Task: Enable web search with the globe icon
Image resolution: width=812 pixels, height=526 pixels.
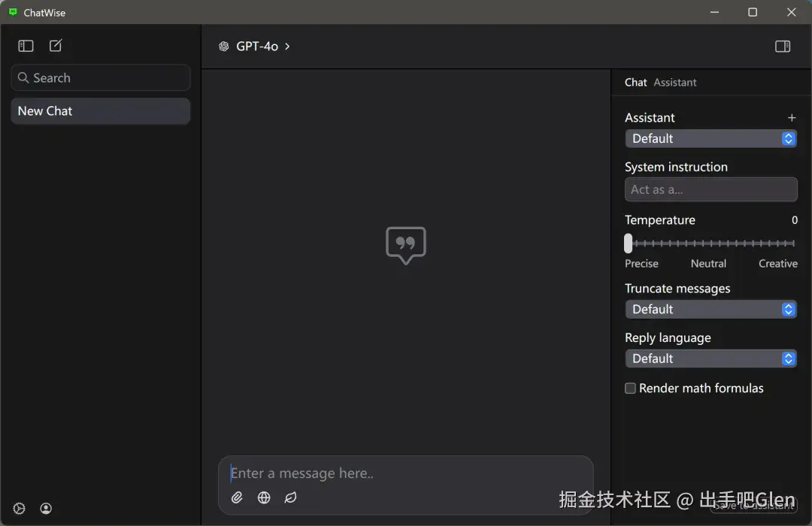Action: tap(263, 497)
